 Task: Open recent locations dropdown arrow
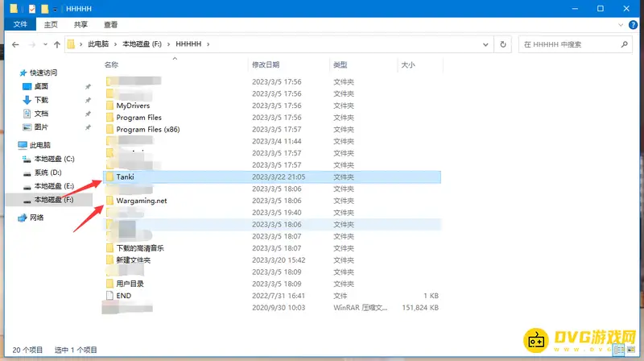45,44
